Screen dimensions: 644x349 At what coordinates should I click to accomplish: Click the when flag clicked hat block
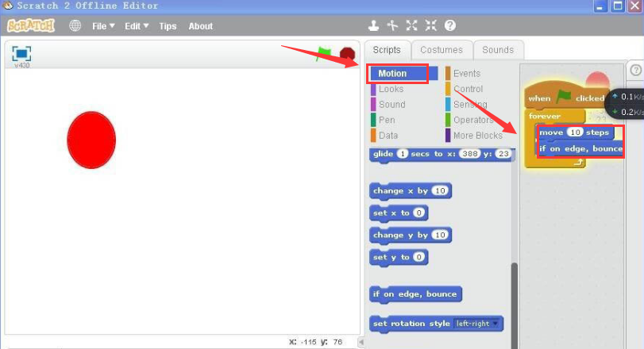point(565,95)
